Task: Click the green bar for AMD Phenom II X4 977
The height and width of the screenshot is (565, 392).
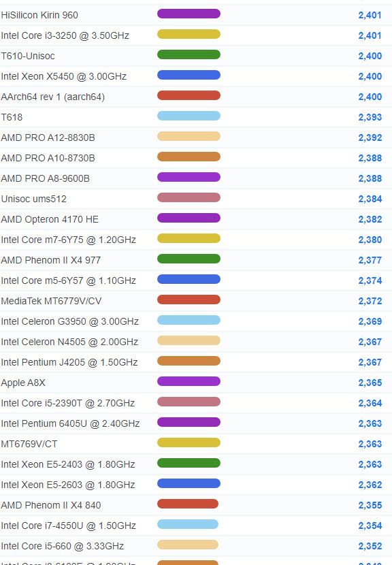Action: click(x=189, y=259)
